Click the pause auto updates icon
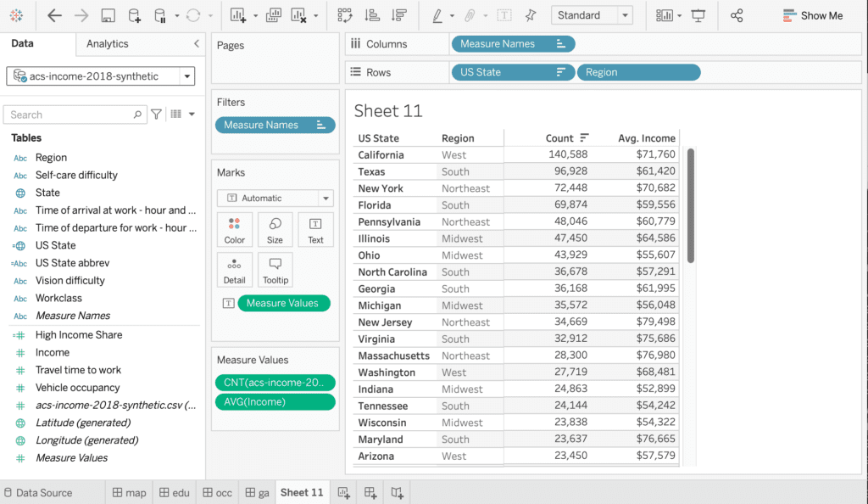868x504 pixels. pos(160,15)
